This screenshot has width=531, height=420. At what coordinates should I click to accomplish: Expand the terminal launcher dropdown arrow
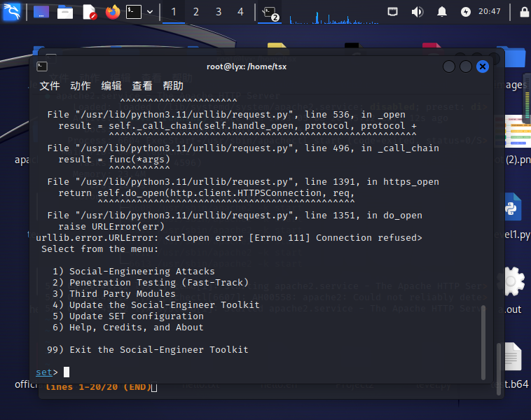(x=150, y=12)
